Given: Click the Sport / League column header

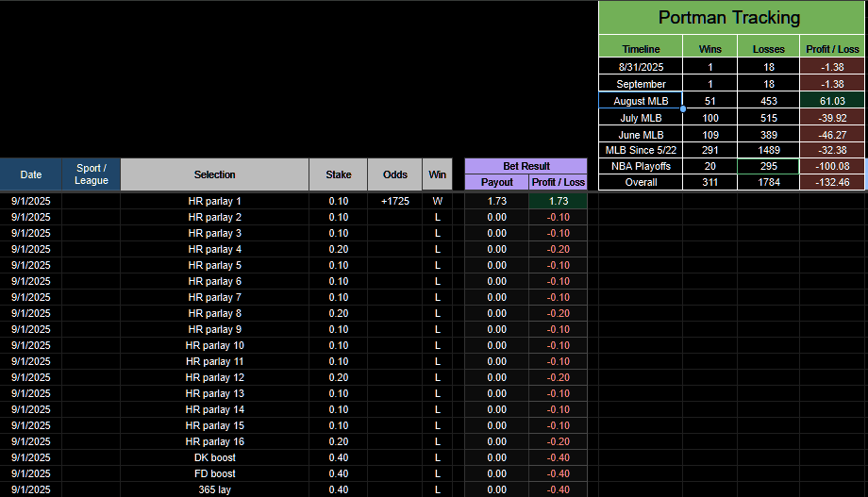Looking at the screenshot, I should 92,174.
